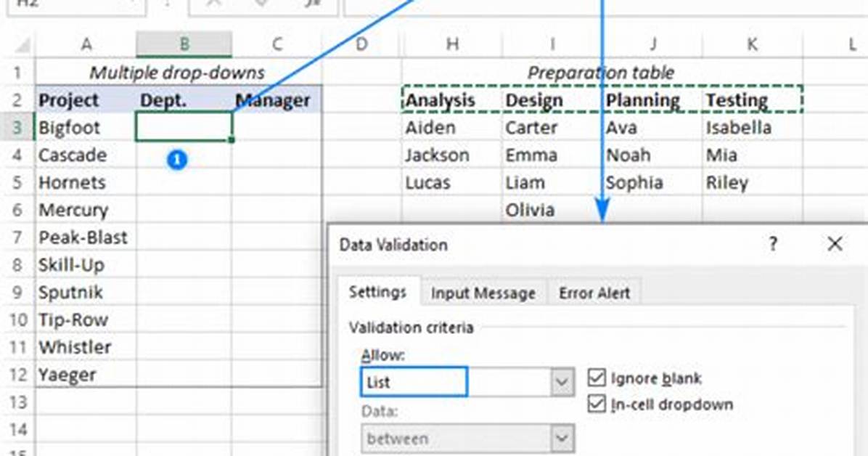Click the Cascade cell
The width and height of the screenshot is (868, 456).
(86, 155)
